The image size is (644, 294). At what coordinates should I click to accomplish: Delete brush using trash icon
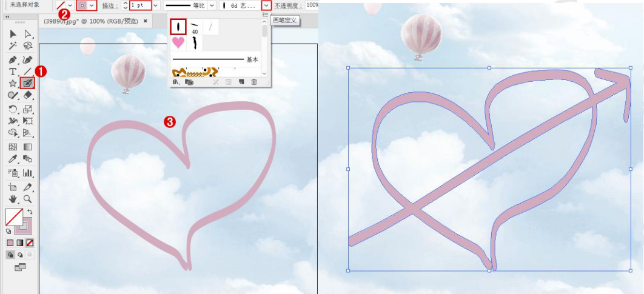254,82
